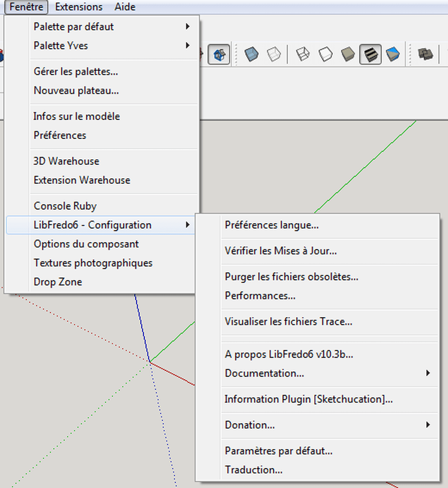Screen dimensions: 448x488
Task: Expand Documentation... submenu
Action: point(318,373)
